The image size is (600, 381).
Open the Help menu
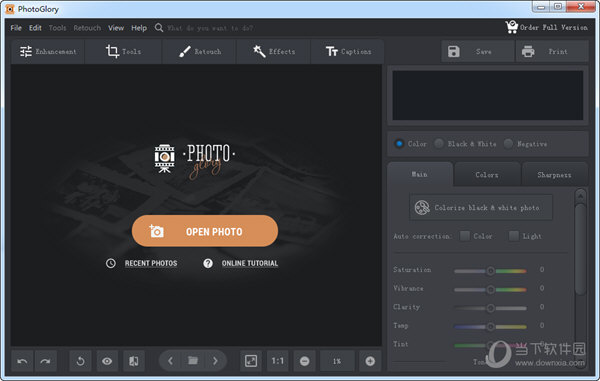[x=139, y=28]
